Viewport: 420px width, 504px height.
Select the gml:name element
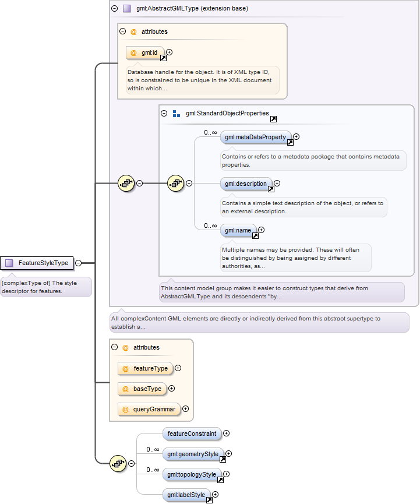pos(238,231)
